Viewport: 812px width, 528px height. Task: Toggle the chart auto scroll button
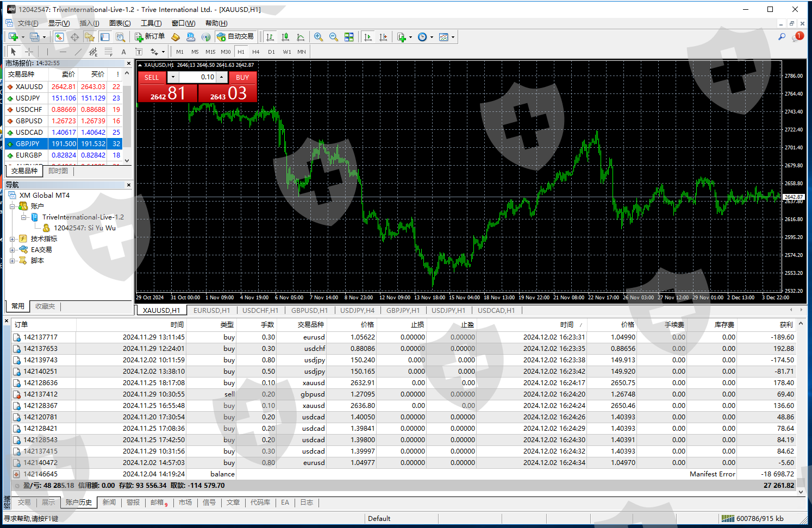[x=368, y=37]
